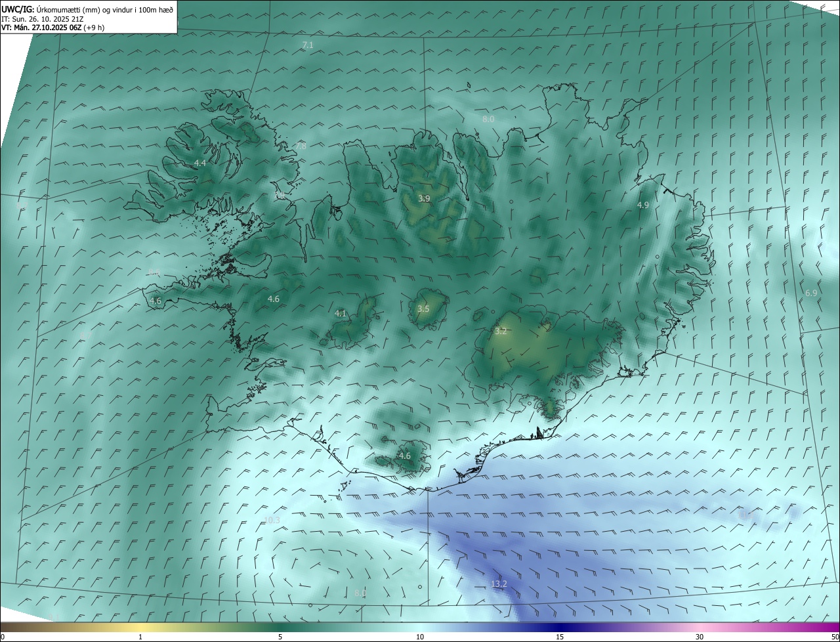Click the 7.1 value on the map
The image size is (840, 642).
(308, 45)
